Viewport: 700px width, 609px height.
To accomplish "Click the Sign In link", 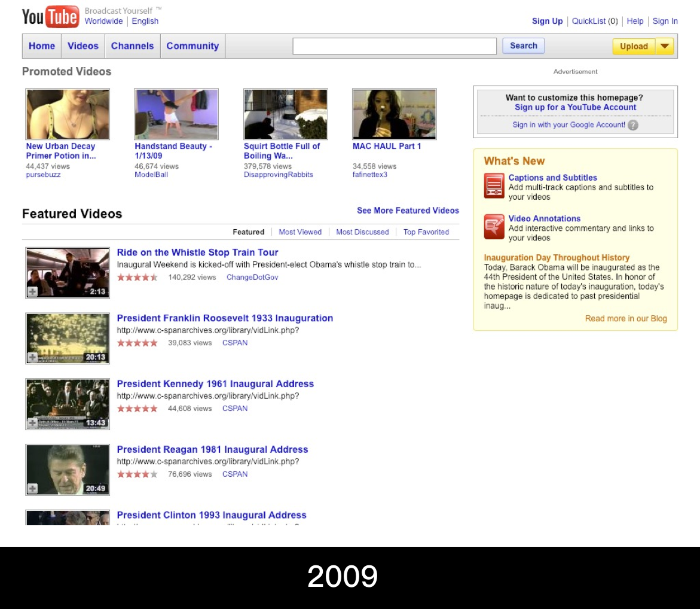I will point(665,21).
